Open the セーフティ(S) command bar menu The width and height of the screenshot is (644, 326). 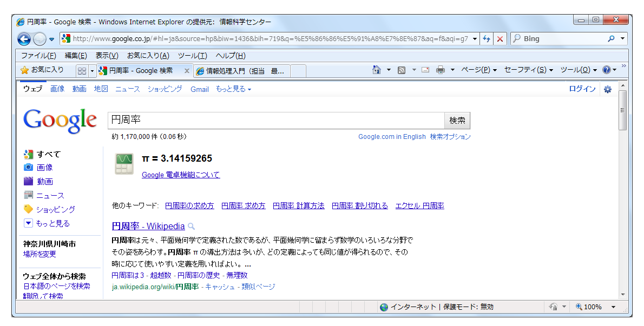[529, 70]
